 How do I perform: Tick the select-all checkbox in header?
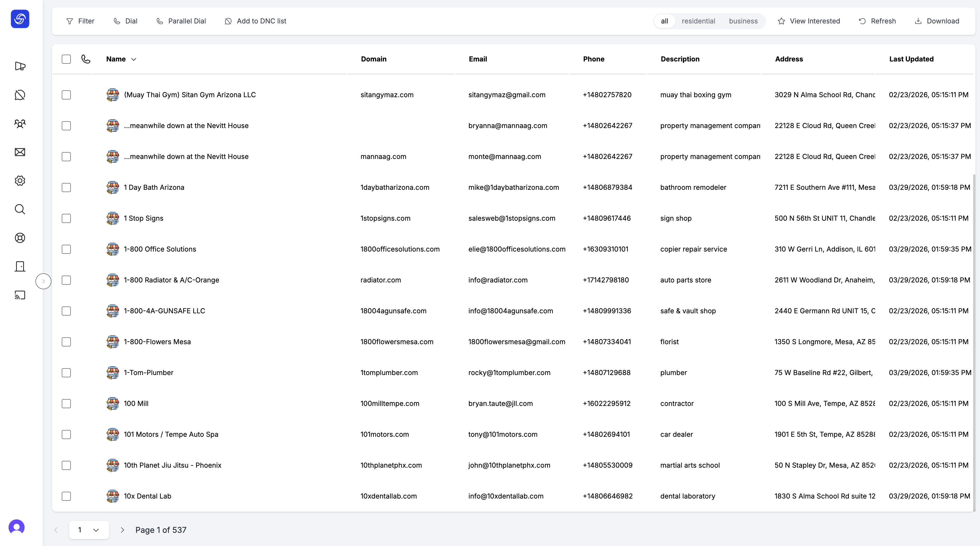point(66,59)
